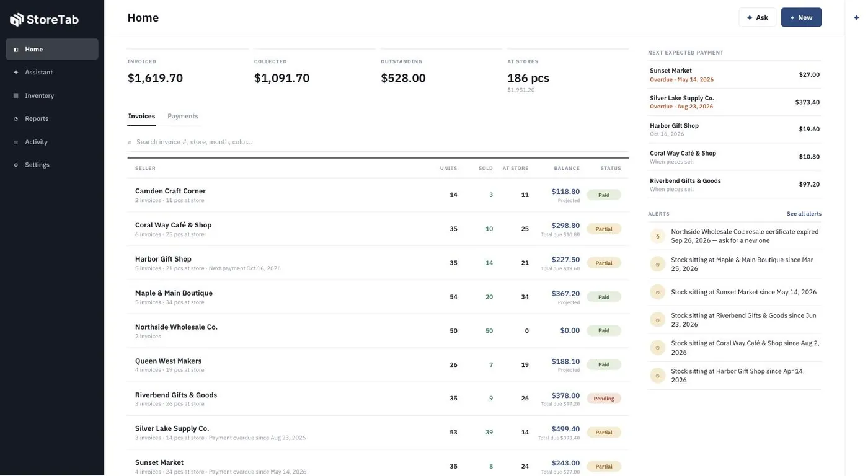This screenshot has width=868, height=476.
Task: Click the Coral Way Café stock alert icon
Action: point(658,348)
